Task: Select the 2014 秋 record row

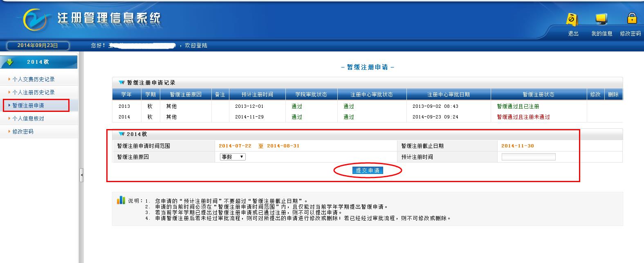Action: pyautogui.click(x=327, y=117)
